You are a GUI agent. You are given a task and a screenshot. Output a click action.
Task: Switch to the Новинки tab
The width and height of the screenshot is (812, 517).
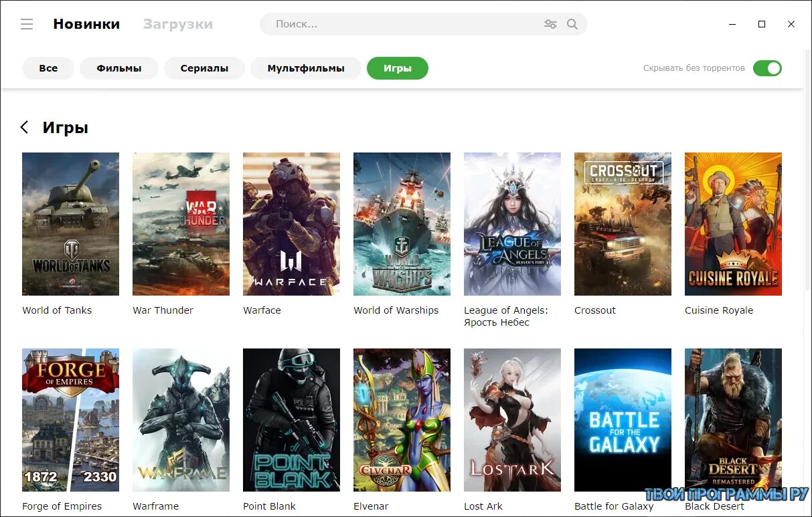[x=86, y=24]
